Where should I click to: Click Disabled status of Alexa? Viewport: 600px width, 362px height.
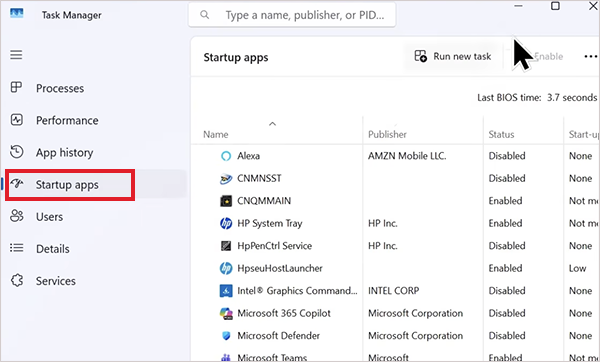tap(507, 156)
